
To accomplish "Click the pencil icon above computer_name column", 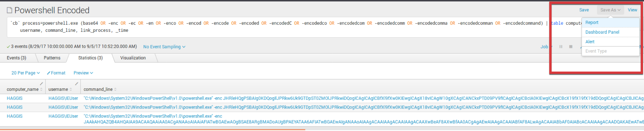I will click(41, 84).
